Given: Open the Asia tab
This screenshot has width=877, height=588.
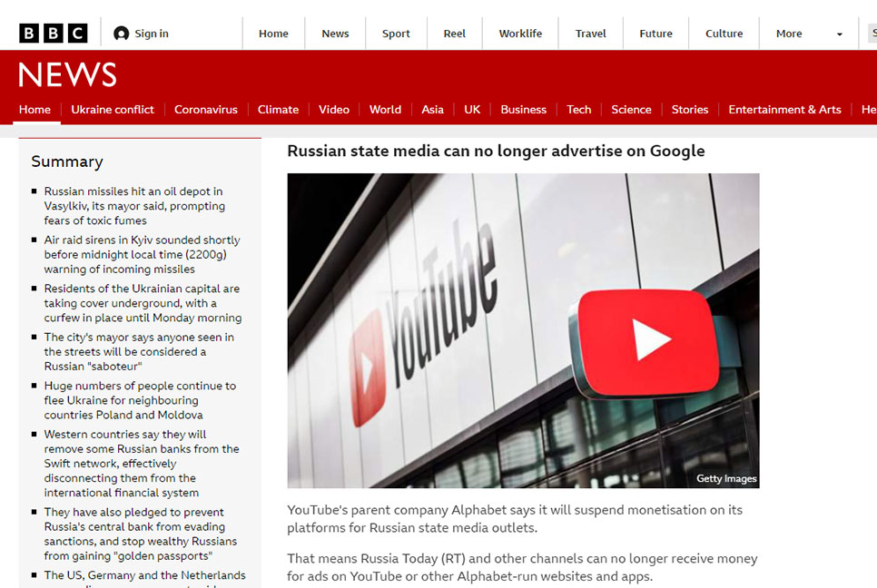Looking at the screenshot, I should [432, 110].
